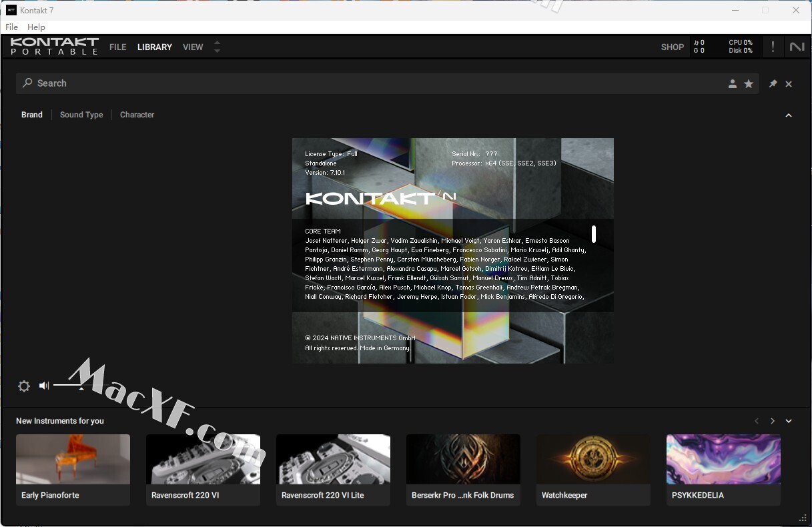Click the '© 2024 NATIVE INSTRUMENTS GmbH' text
Viewport: 812px width, 527px height.
pyautogui.click(x=360, y=338)
